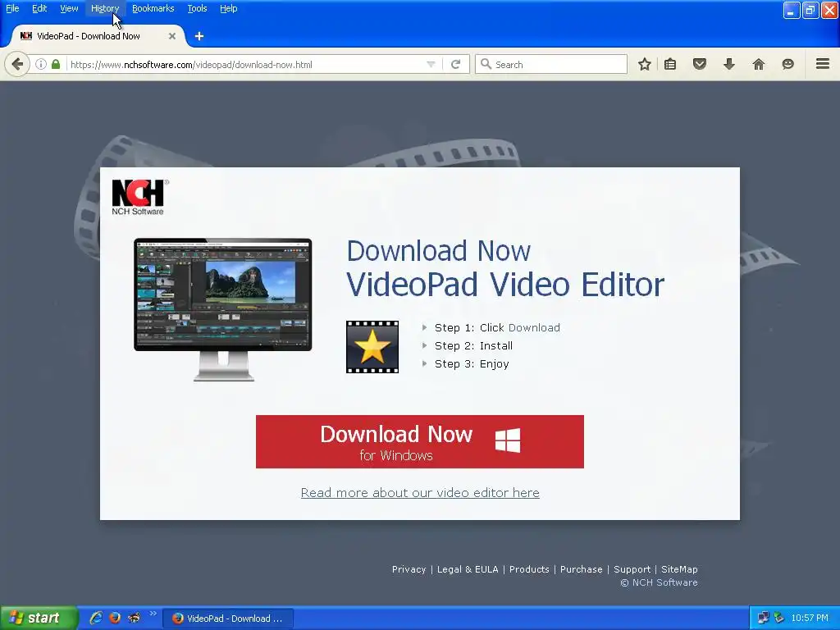Click the NCH Software logo
840x630 pixels.
(139, 197)
